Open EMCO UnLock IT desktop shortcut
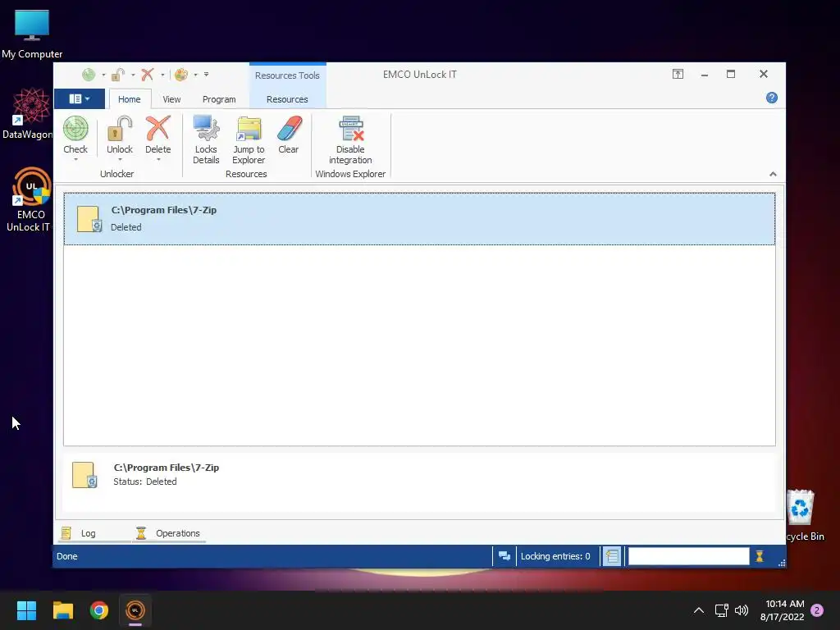 coord(30,200)
